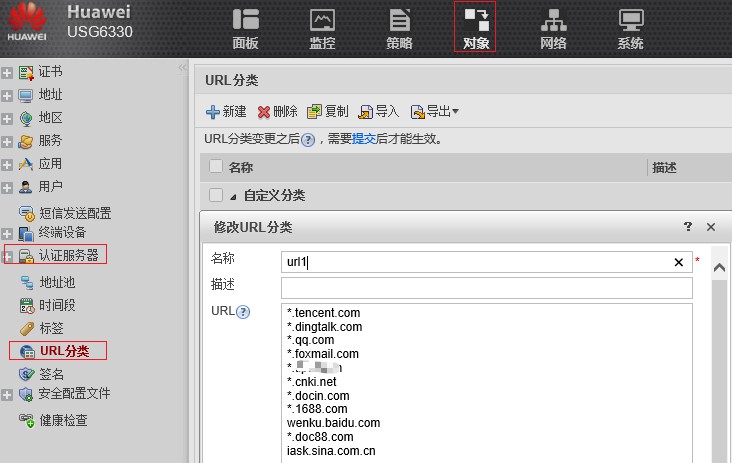The image size is (732, 463).
Task: Toggle the select-all checkbox beside 名称 header
Action: [x=215, y=167]
